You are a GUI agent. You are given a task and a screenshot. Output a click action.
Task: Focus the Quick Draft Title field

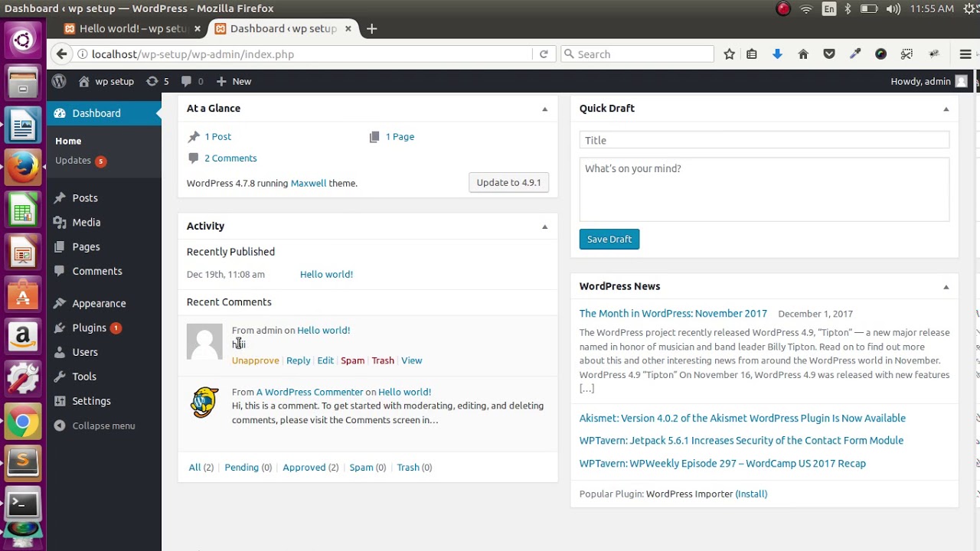[x=764, y=140]
